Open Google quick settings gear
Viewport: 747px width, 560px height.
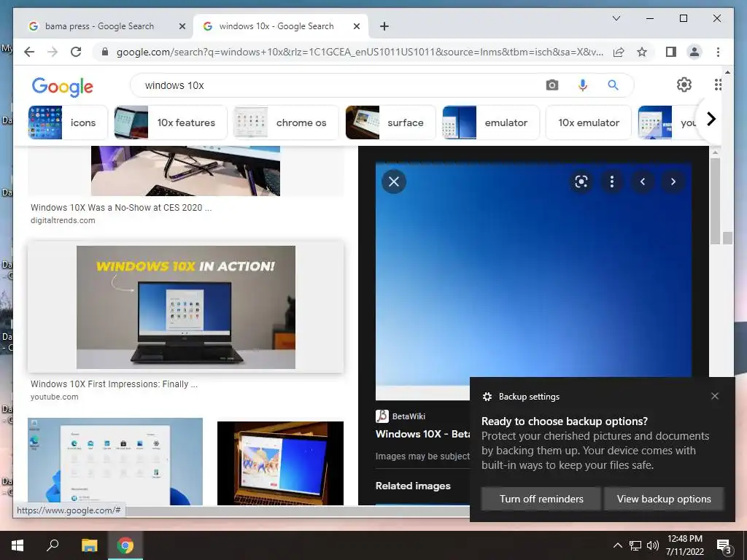click(684, 85)
